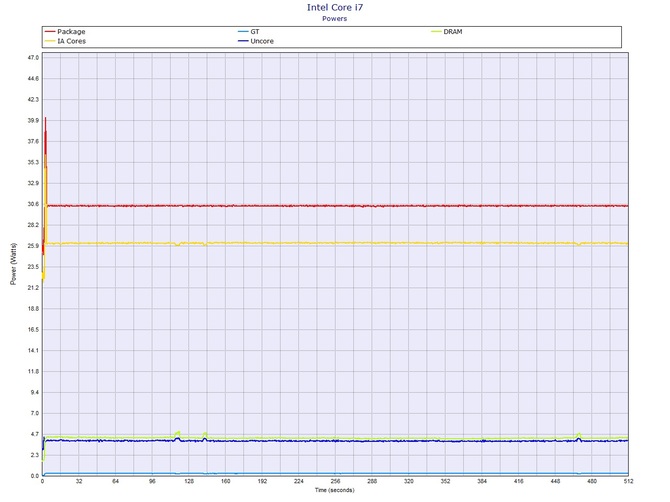Click the Powers subtitle
This screenshot has width=670, height=502.
tap(335, 18)
